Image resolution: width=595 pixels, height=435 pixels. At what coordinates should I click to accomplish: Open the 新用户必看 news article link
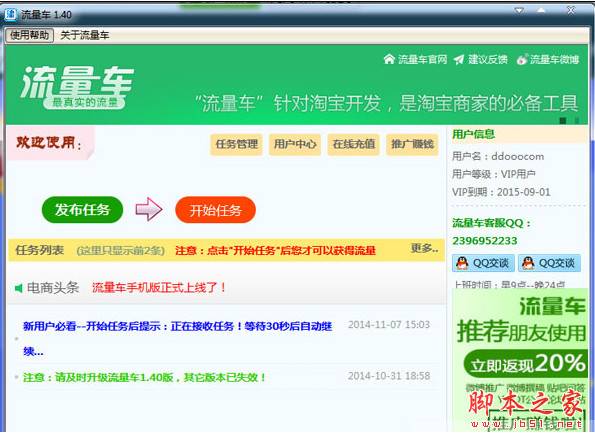click(177, 338)
